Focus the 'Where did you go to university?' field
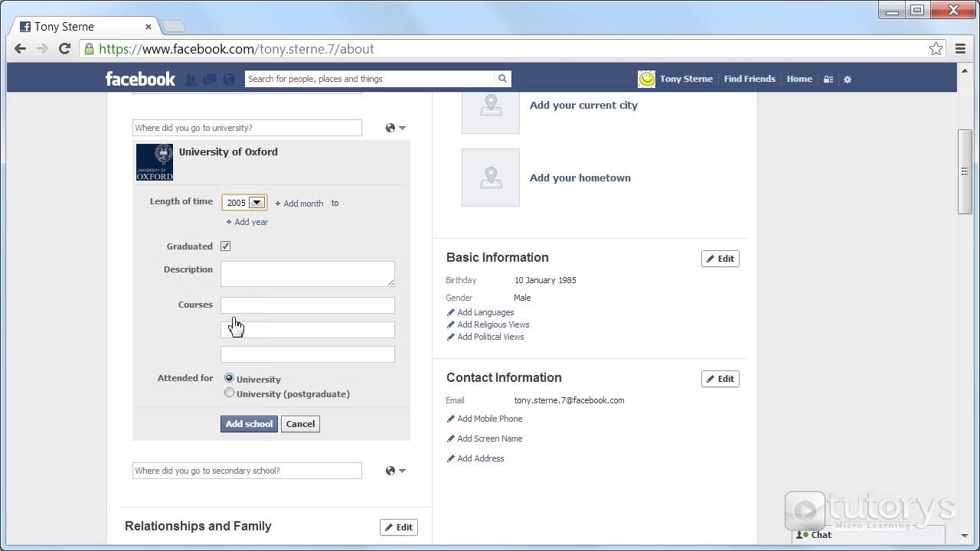 [247, 128]
